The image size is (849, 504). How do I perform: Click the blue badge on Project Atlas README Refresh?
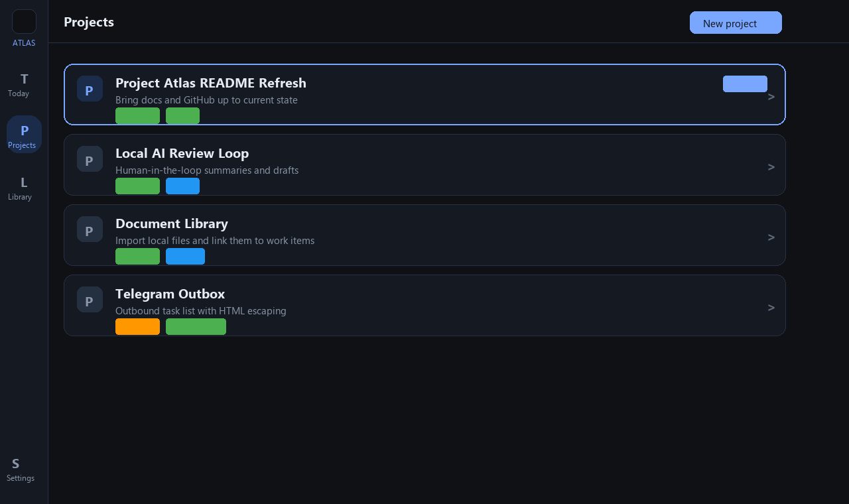tap(745, 84)
